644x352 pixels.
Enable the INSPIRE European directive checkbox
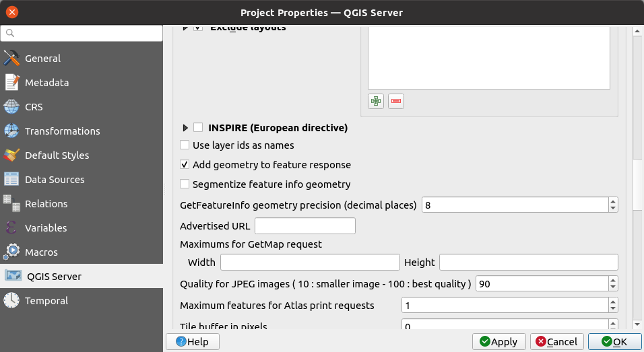198,128
